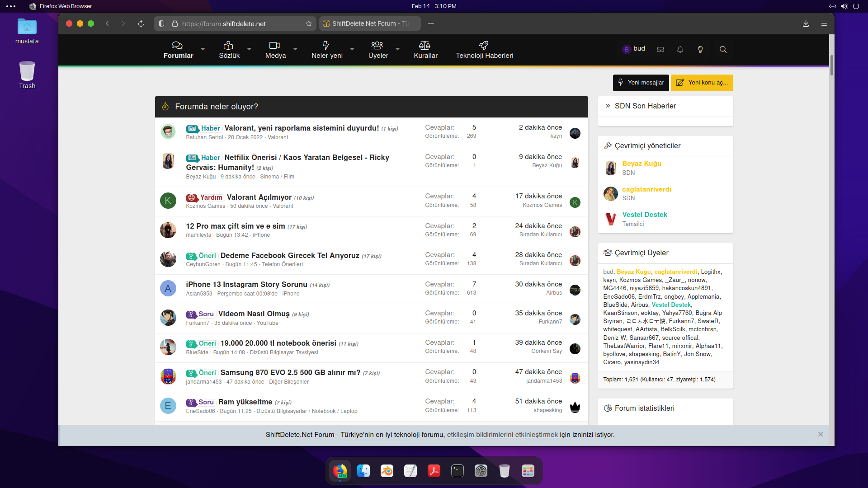Open Forum istatistikleri panel heading

[644, 408]
